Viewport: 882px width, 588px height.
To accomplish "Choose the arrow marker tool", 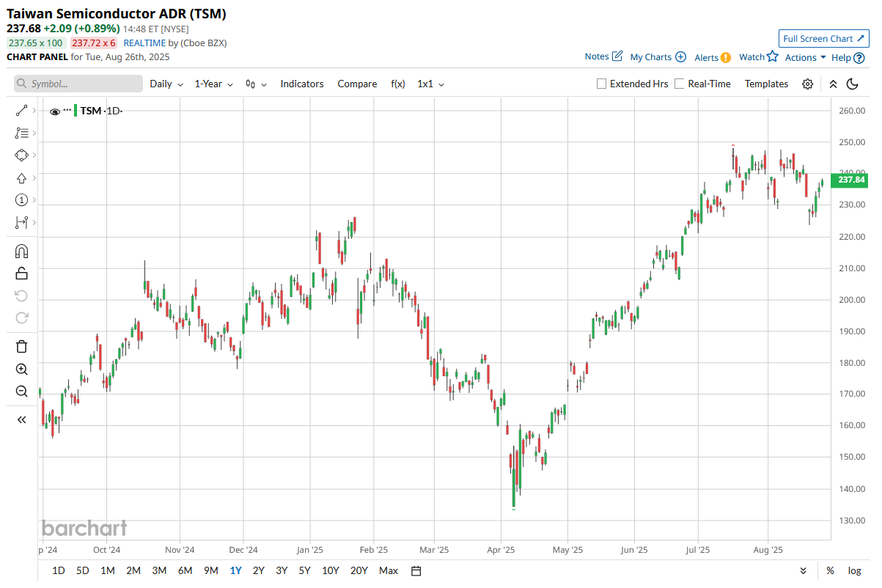I will [21, 177].
